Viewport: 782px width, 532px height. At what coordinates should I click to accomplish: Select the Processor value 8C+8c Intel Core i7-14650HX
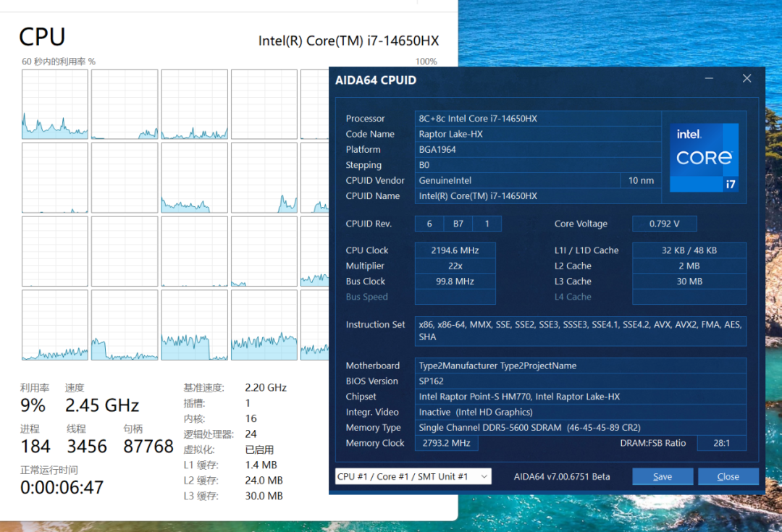(537, 119)
